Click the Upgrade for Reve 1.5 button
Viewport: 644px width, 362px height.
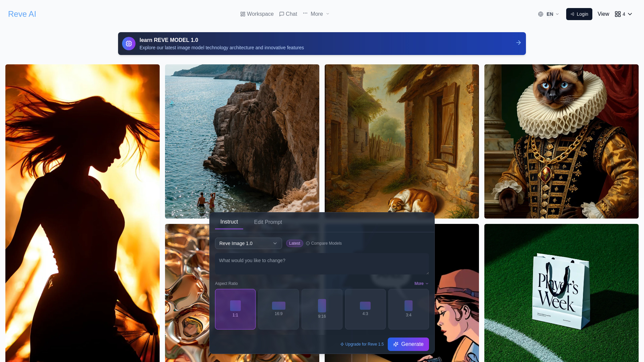[x=361, y=344]
